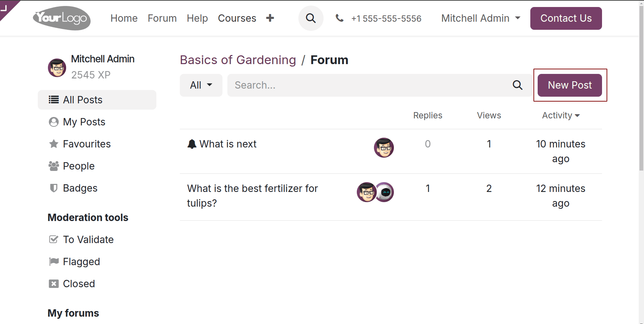Click the phone icon beside the number

(x=339, y=18)
